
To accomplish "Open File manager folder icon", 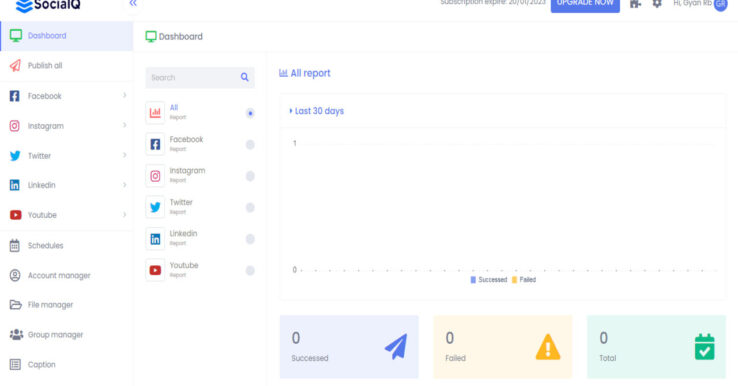I will [16, 305].
